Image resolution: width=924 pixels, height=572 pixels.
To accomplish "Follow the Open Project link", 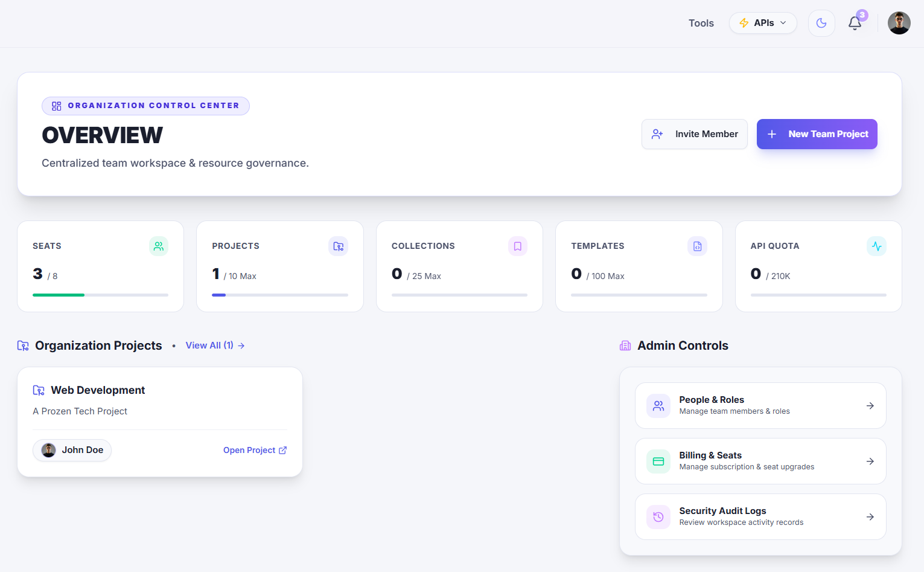I will tap(255, 450).
